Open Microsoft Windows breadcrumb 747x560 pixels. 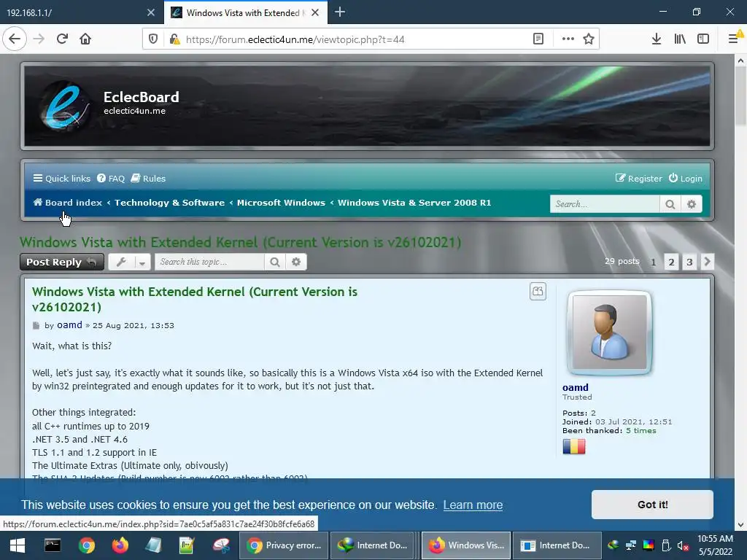[x=281, y=203]
